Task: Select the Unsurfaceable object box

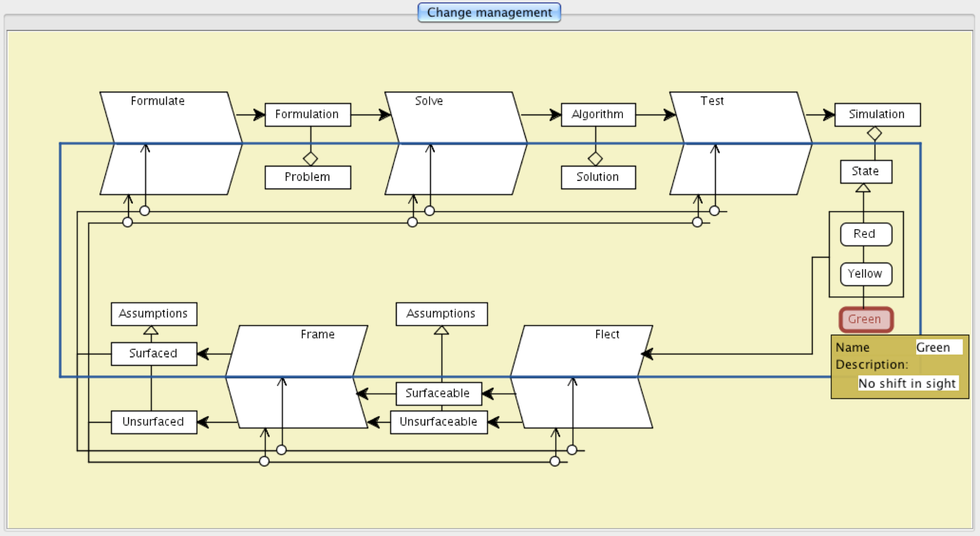Action: point(439,422)
